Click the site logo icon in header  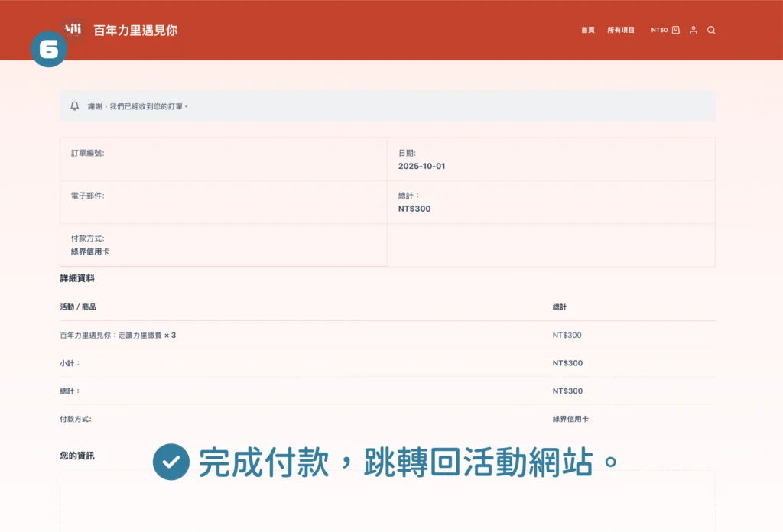[x=73, y=29]
